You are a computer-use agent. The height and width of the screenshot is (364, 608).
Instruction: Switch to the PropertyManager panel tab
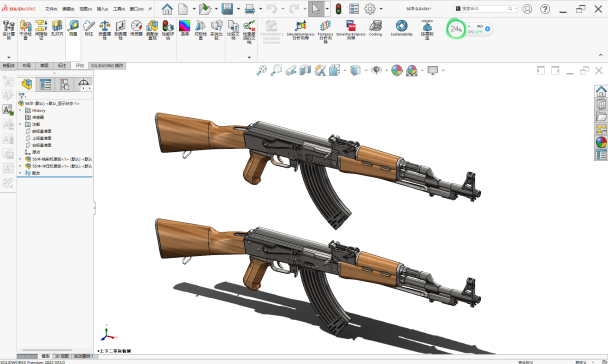(x=45, y=84)
